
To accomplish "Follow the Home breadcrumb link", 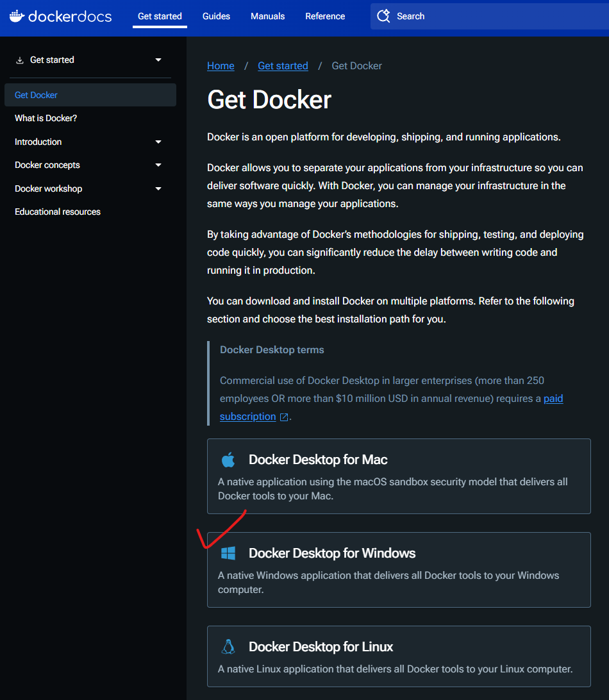I will [x=221, y=66].
